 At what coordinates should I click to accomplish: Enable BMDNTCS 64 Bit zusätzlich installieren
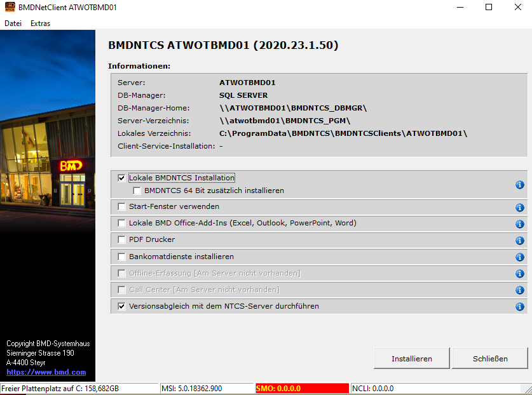coord(137,191)
